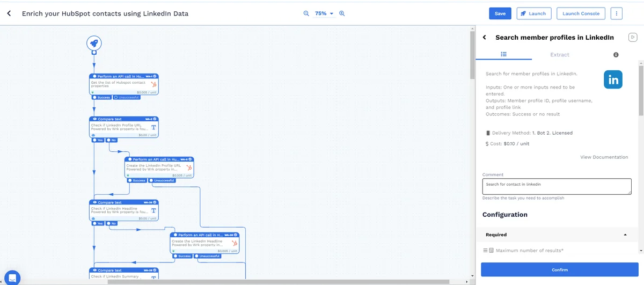Select the WA-1 Perform an API call header
This screenshot has width=644, height=285.
(x=124, y=76)
